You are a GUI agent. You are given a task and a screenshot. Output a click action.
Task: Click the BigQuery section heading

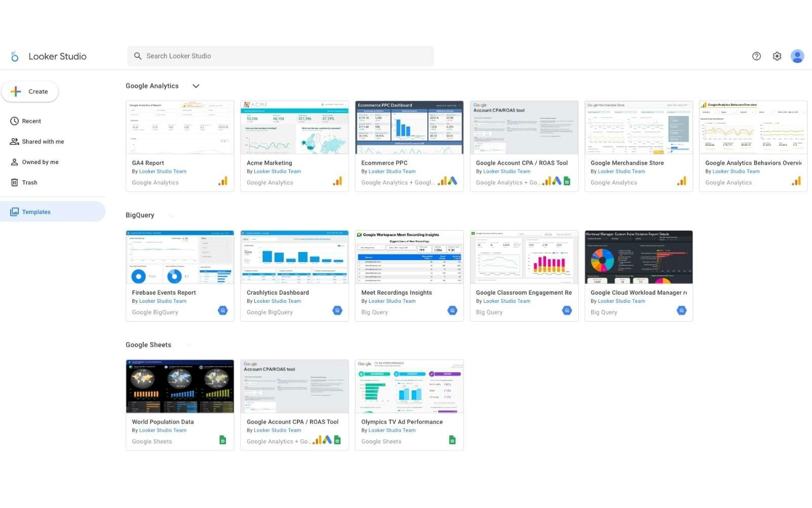pyautogui.click(x=140, y=215)
